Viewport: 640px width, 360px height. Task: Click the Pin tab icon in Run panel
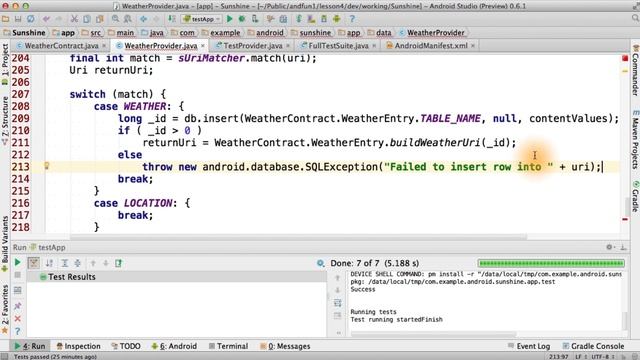pyautogui.click(x=18, y=306)
